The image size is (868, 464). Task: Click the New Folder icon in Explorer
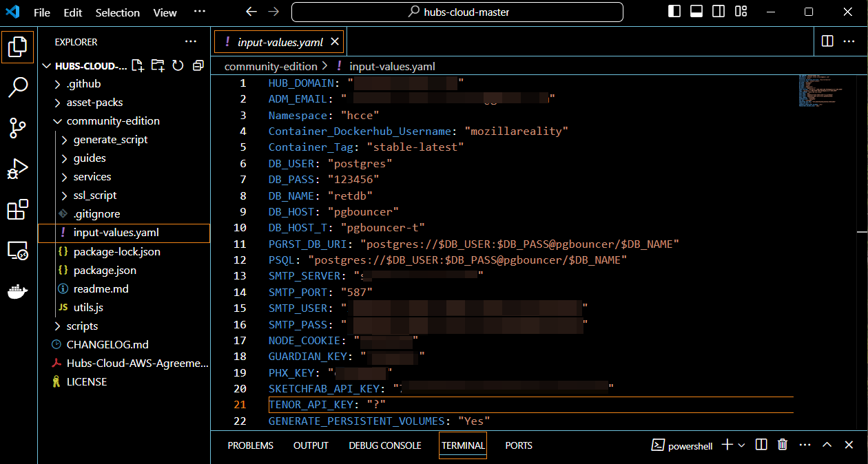point(158,65)
